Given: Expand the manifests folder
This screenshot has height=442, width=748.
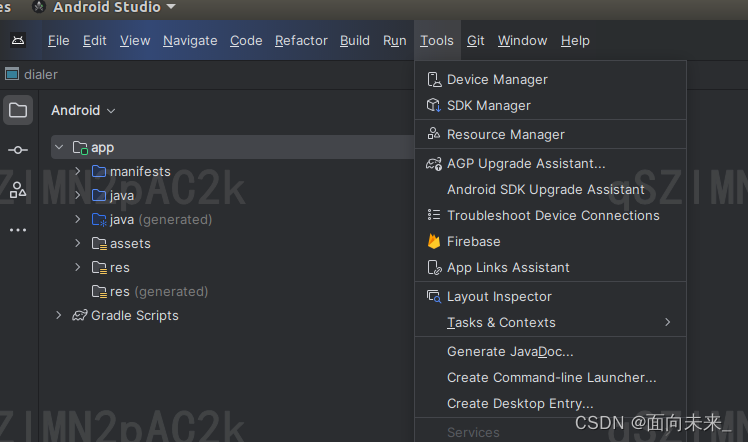Looking at the screenshot, I should tap(78, 171).
